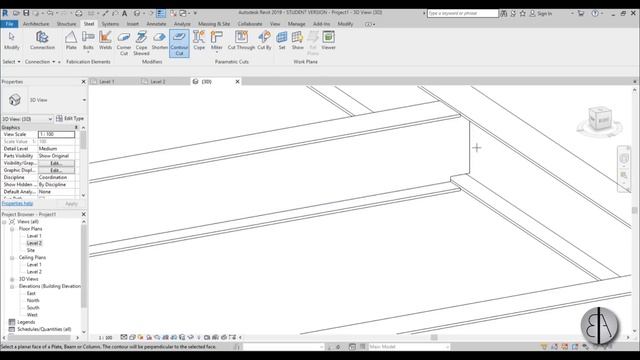Open the Level 1 view tab

[107, 82]
